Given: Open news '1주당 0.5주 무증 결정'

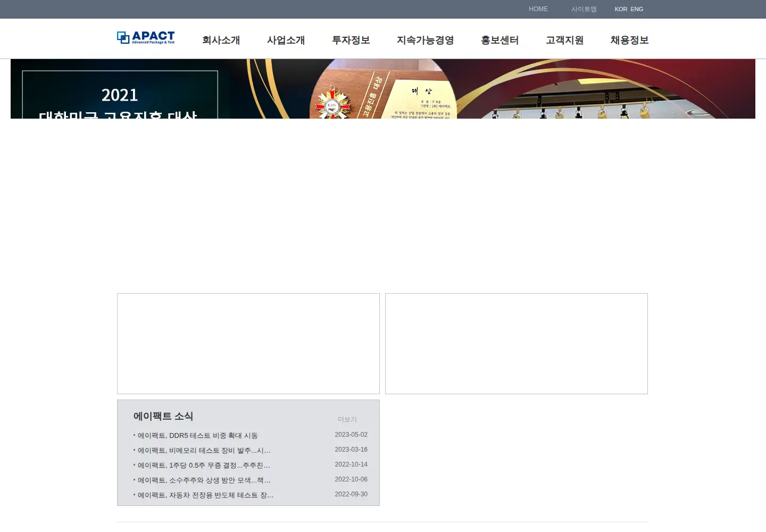Looking at the screenshot, I should click(204, 465).
